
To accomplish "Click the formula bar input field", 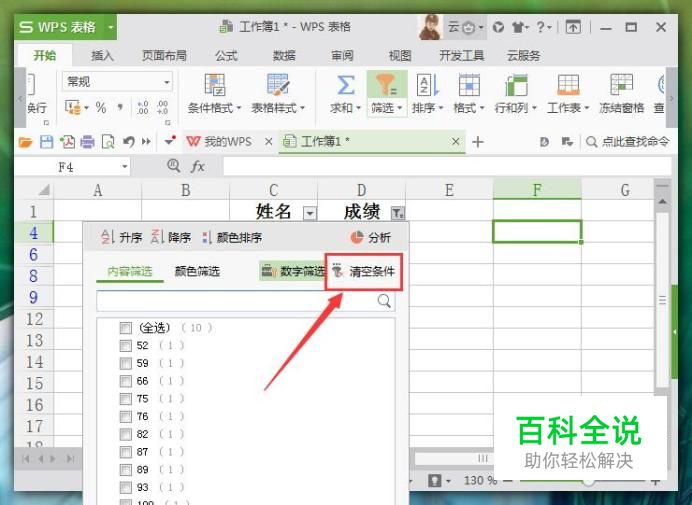I will [x=447, y=166].
